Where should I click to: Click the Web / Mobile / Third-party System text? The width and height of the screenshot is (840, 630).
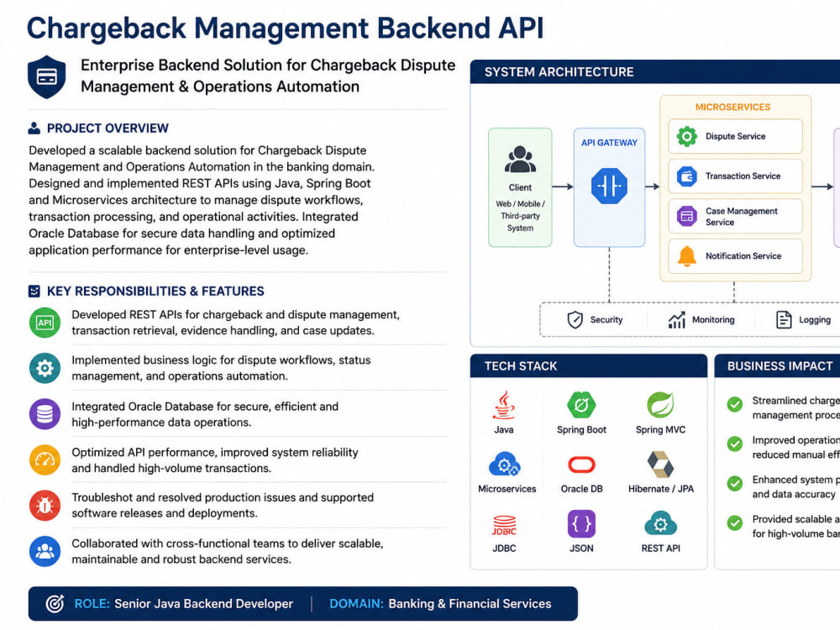click(x=520, y=216)
